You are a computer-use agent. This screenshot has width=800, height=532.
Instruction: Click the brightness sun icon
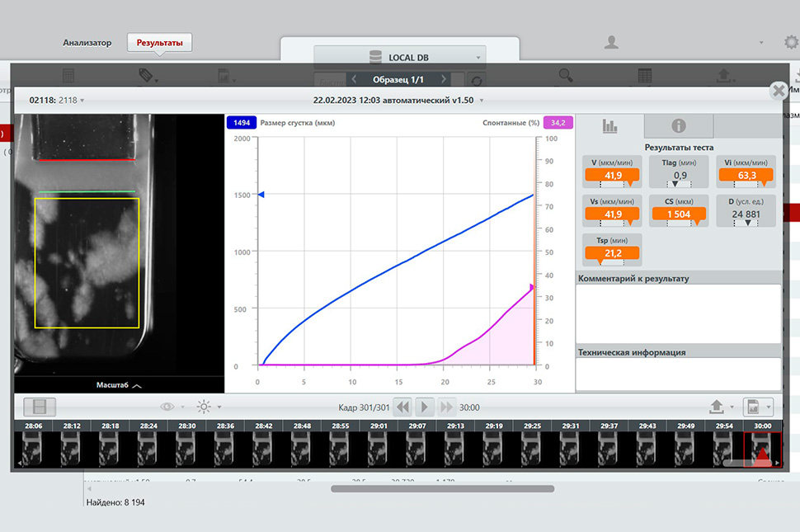pyautogui.click(x=203, y=407)
